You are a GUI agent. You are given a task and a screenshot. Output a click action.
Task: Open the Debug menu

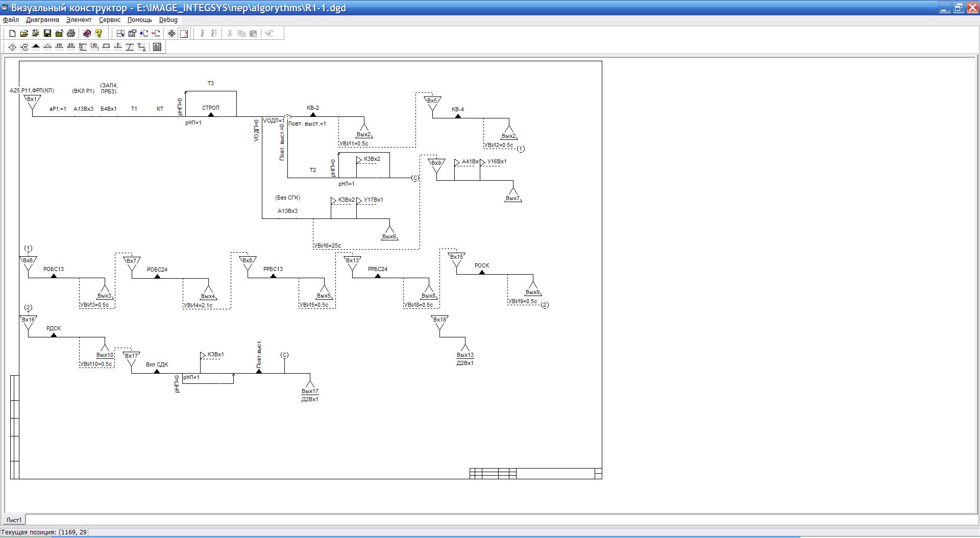point(168,20)
